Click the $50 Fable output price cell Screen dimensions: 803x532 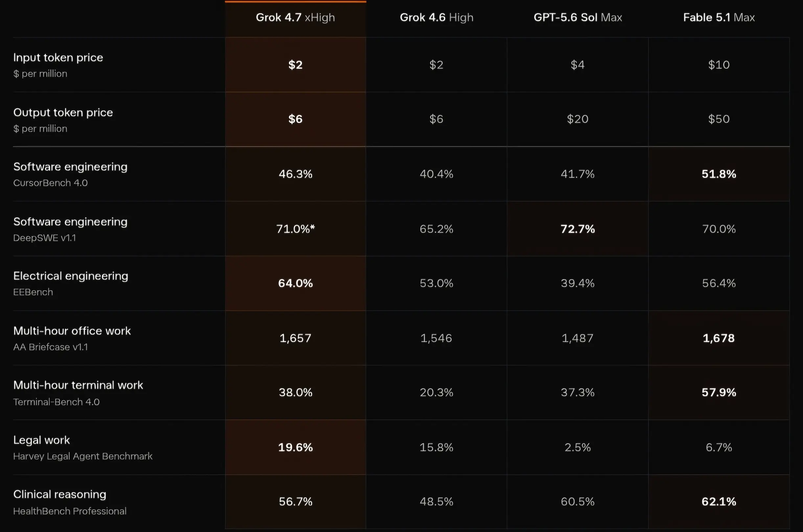pos(719,119)
